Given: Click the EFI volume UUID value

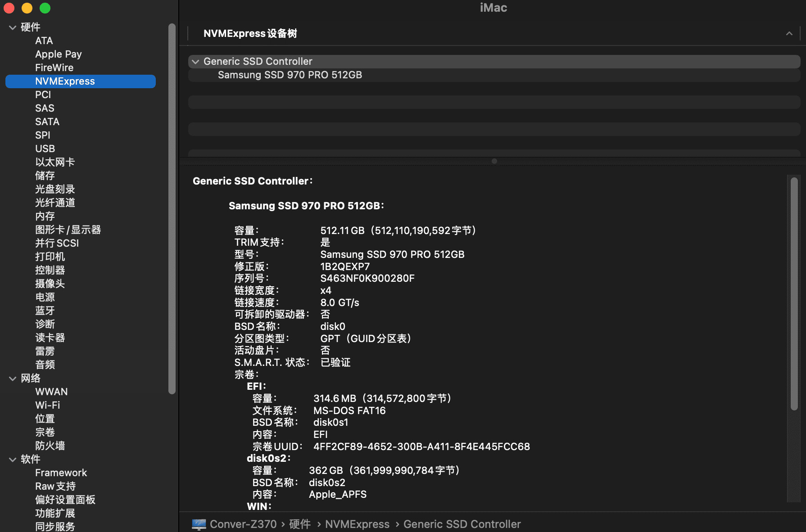Looking at the screenshot, I should 421,447.
